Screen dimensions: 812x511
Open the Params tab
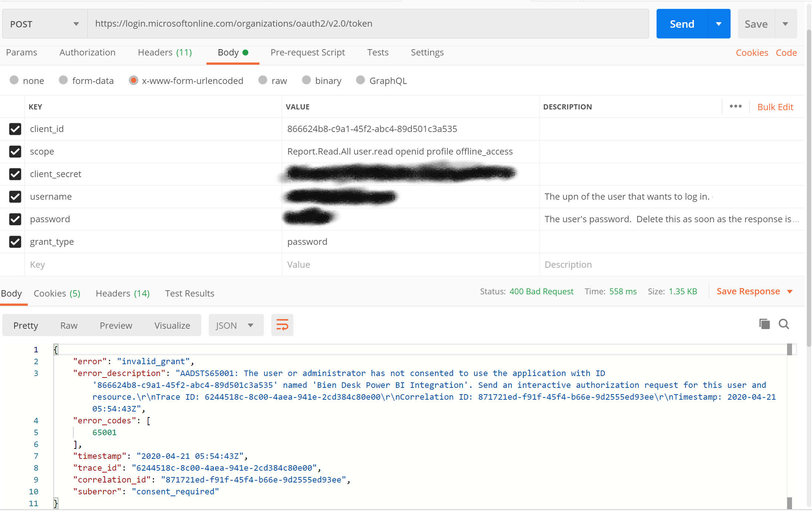pos(21,53)
